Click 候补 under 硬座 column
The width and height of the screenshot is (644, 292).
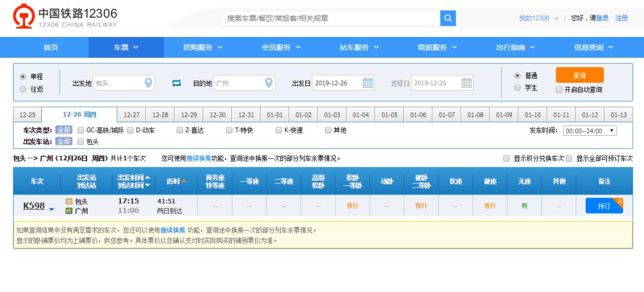(490, 206)
